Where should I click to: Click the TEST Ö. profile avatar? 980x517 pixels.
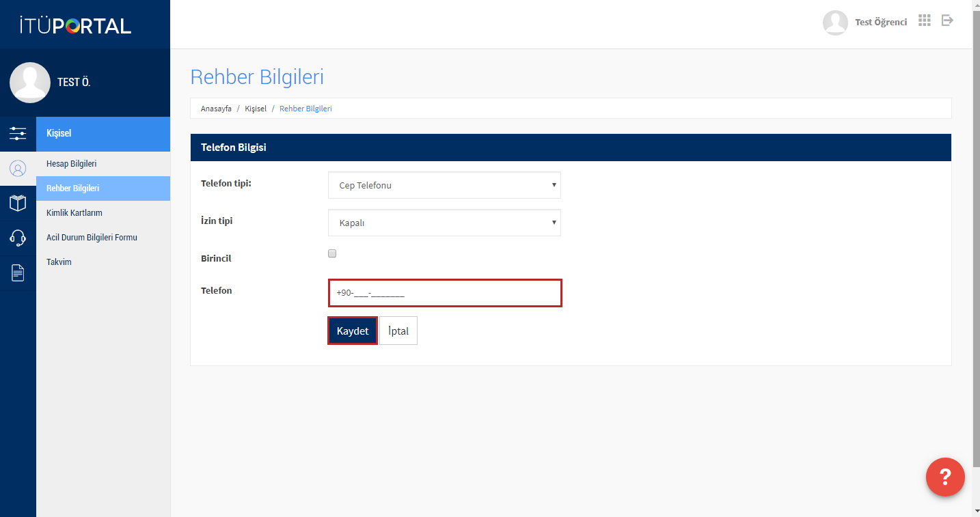[30, 83]
